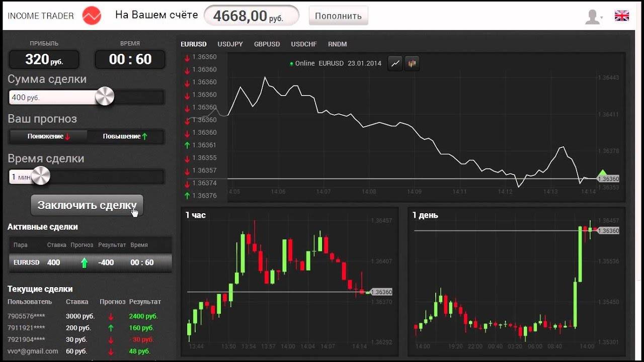The image size is (644, 362).
Task: Click the 1.36360 price tag on the 1 день chart
Action: click(x=608, y=231)
